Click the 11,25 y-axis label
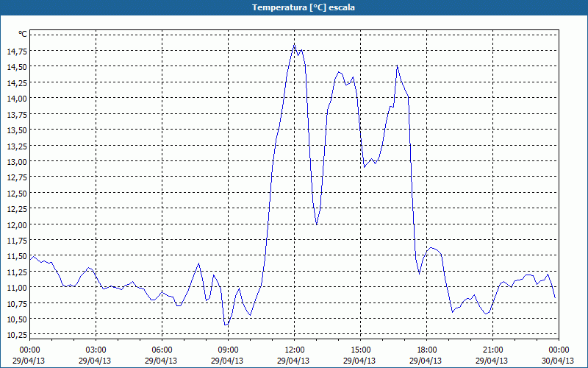588x368 pixels. 16,272
